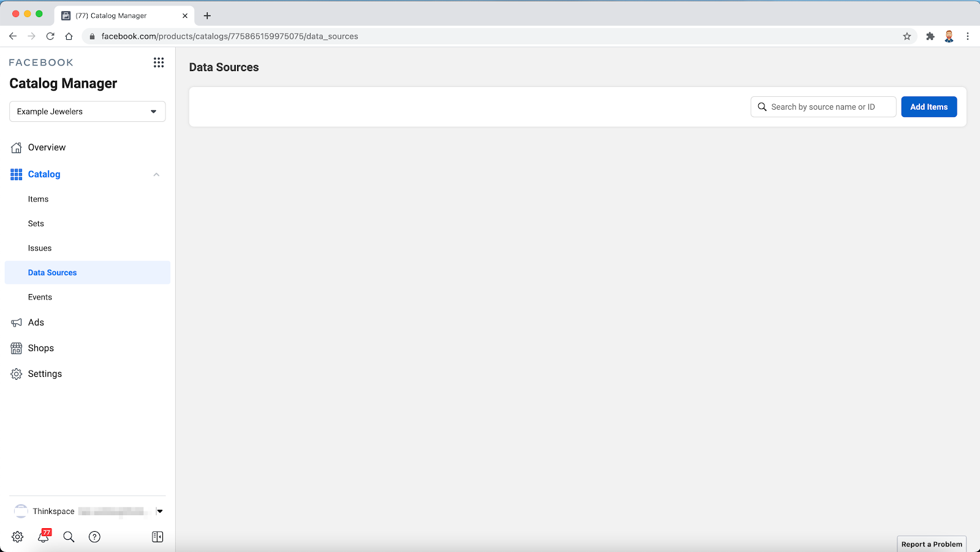Open notifications bell with 77 badge
980x552 pixels.
click(x=43, y=536)
